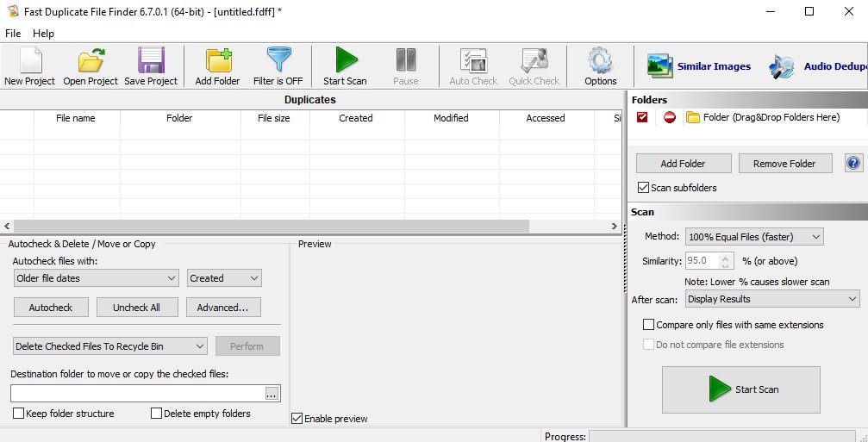Browse destination folder with ... button
The height and width of the screenshot is (442, 868).
point(272,393)
